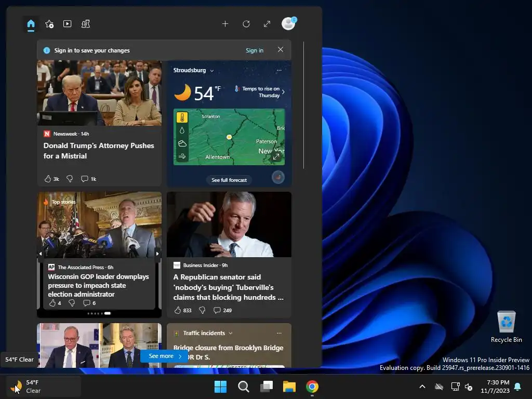Open muted volume tray icon
Viewport: 532px width, 399px height.
pos(469,387)
